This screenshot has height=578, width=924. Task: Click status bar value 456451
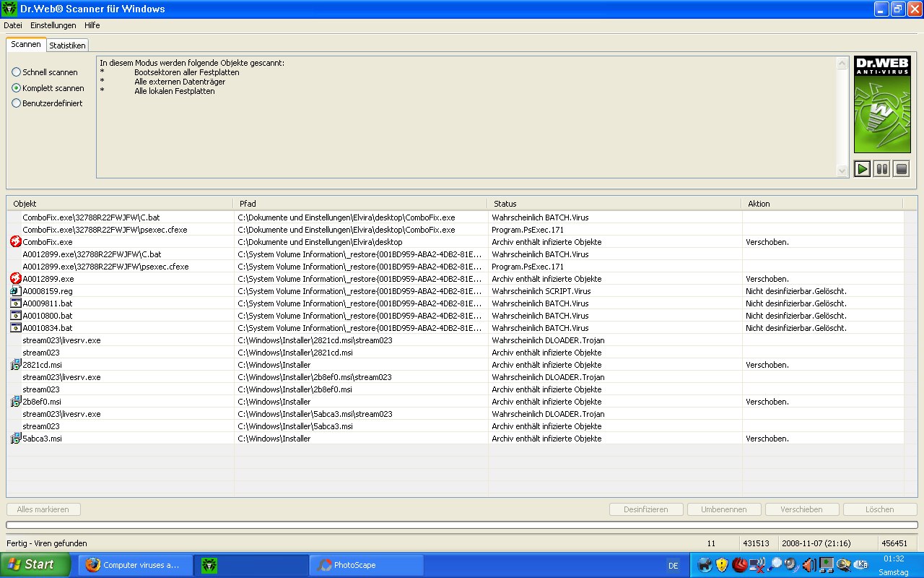click(894, 543)
